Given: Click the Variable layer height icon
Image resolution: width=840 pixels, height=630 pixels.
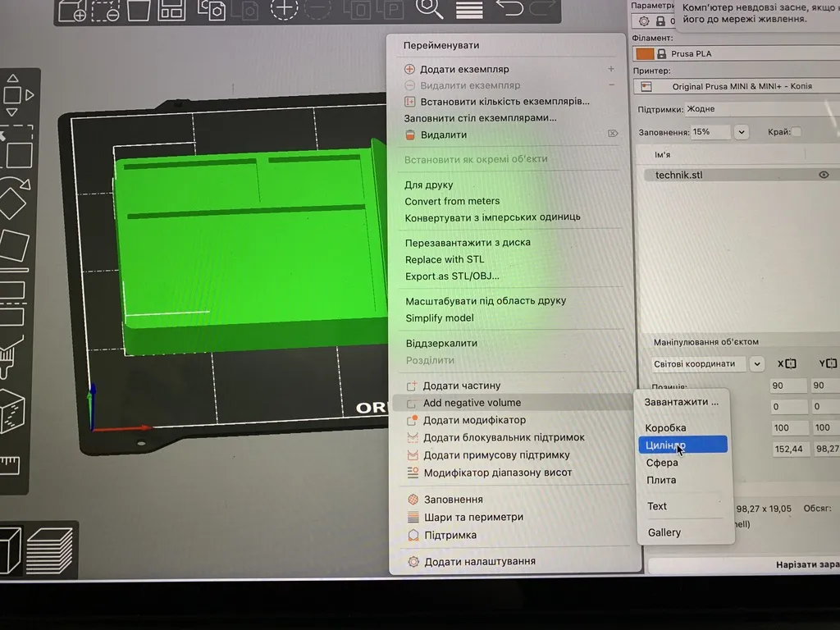Looking at the screenshot, I should (469, 10).
